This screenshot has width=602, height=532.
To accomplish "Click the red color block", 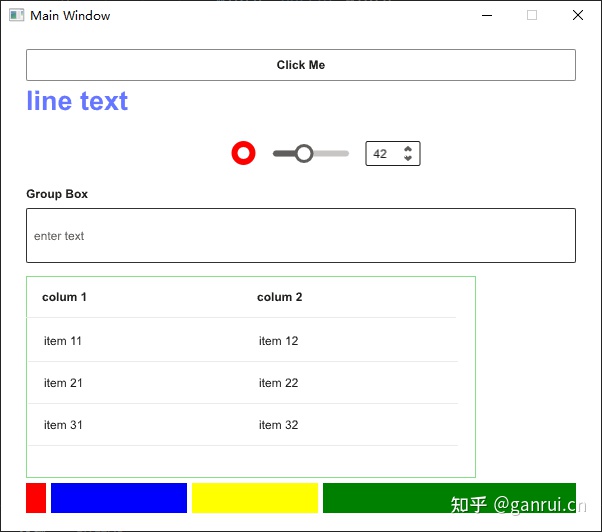I will click(36, 498).
